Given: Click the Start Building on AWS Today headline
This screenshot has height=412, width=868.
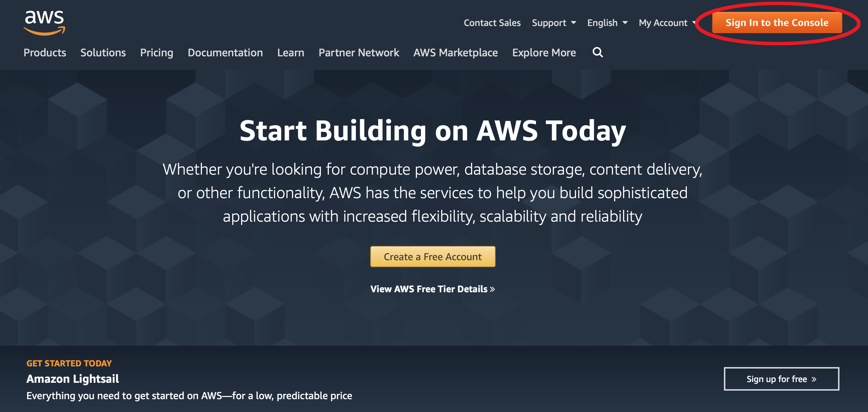Looking at the screenshot, I should pyautogui.click(x=433, y=131).
